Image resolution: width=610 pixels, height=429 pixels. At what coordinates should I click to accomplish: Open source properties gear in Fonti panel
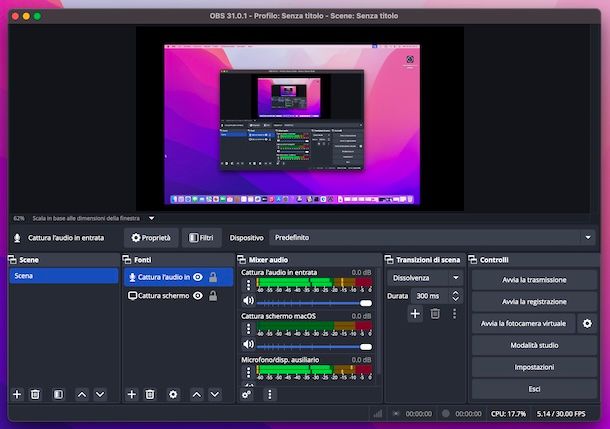(x=173, y=394)
